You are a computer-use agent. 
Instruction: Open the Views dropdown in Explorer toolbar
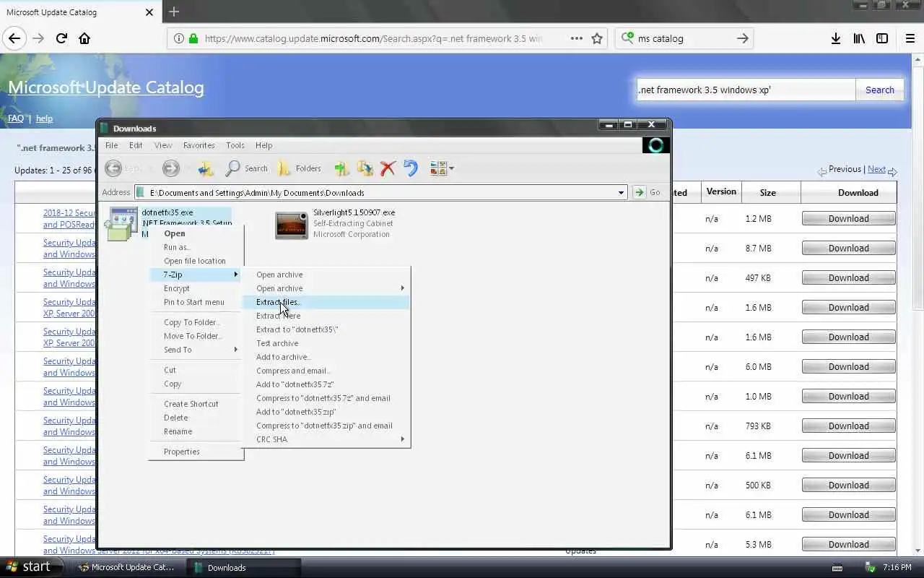tap(442, 168)
